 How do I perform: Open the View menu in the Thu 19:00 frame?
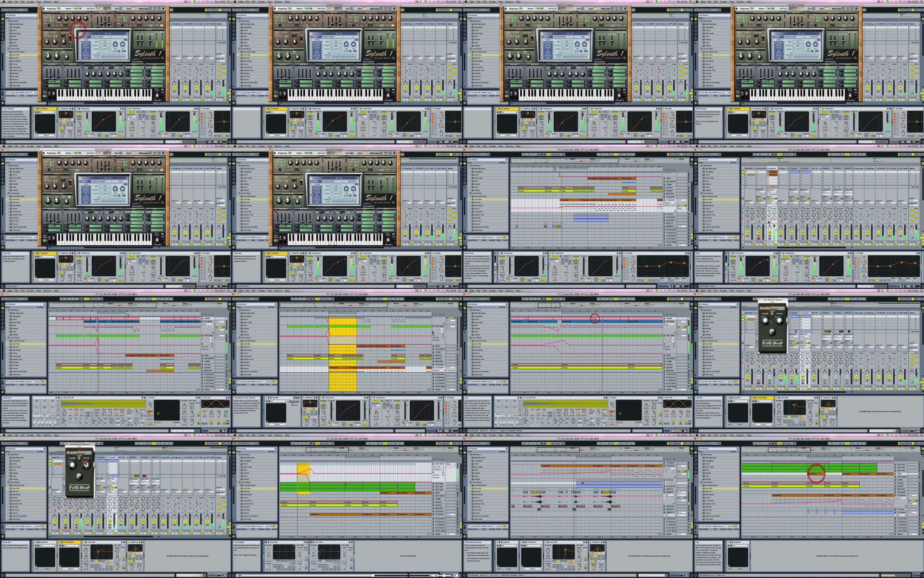click(732, 290)
